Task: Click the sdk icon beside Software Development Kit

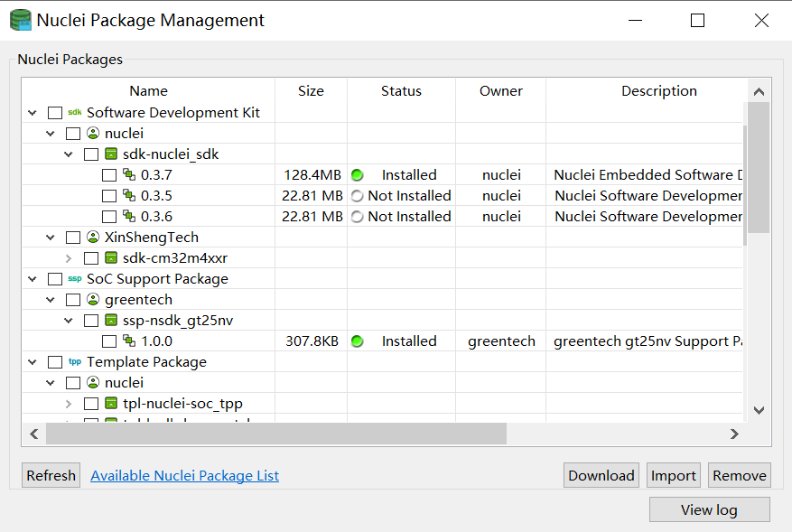Action: click(x=75, y=112)
